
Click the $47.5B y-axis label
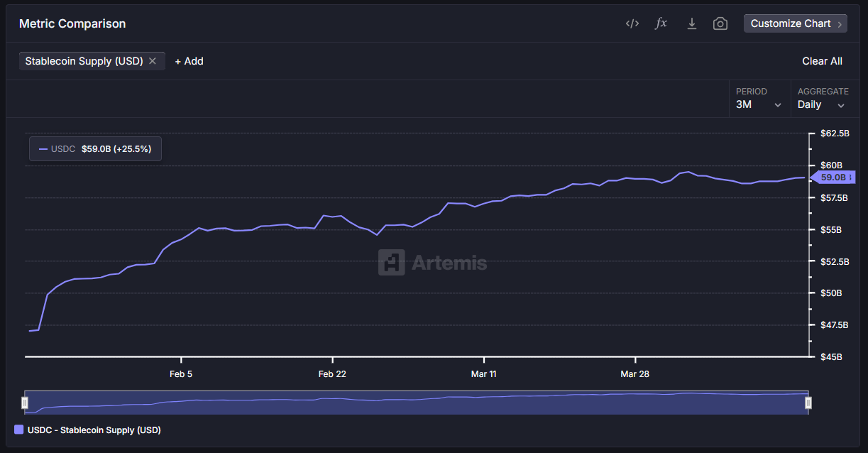[x=835, y=325]
